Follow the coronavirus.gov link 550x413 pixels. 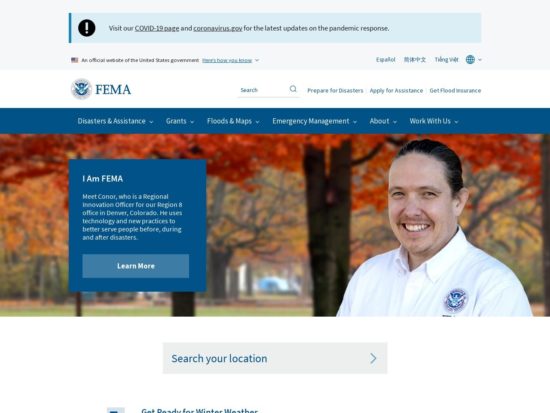click(x=218, y=28)
